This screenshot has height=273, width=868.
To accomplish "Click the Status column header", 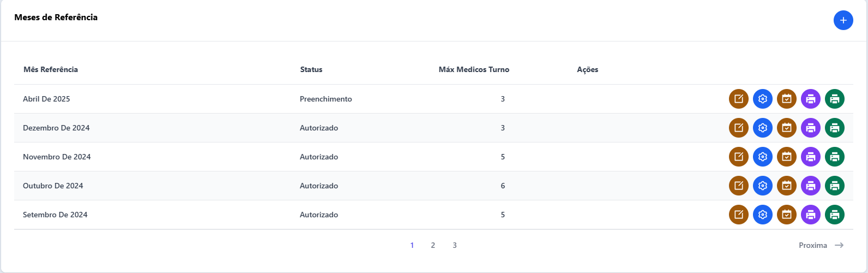I will coord(311,69).
